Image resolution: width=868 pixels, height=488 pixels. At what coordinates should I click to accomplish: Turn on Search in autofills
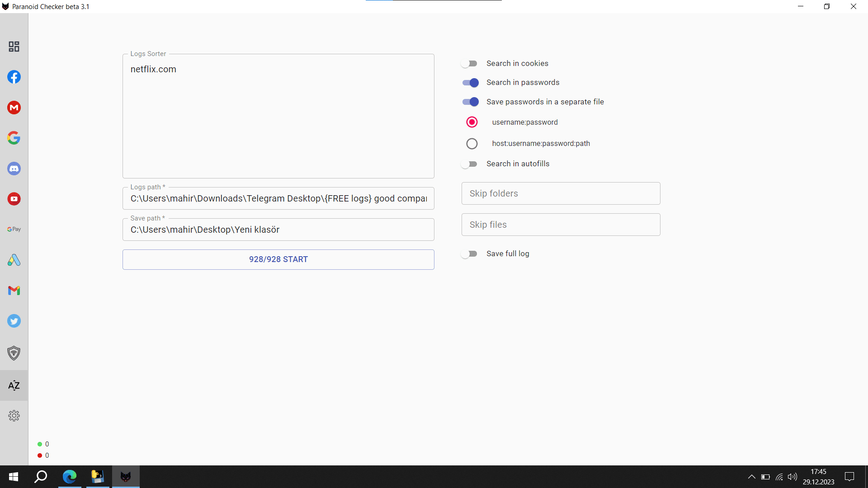470,164
